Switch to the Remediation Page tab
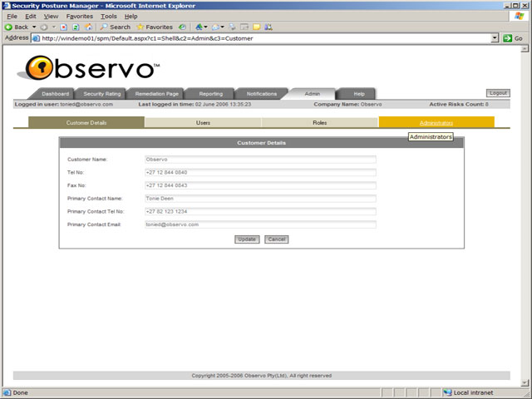The height and width of the screenshot is (399, 532). click(x=156, y=94)
